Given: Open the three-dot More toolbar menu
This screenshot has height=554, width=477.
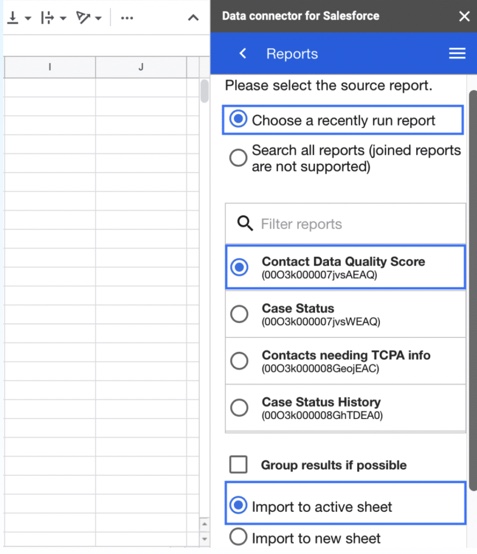Looking at the screenshot, I should click(x=127, y=18).
